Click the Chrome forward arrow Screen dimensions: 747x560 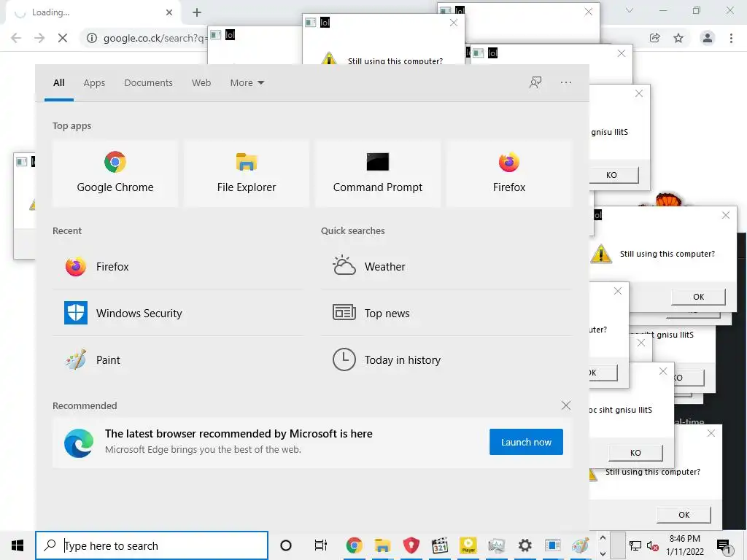point(39,38)
